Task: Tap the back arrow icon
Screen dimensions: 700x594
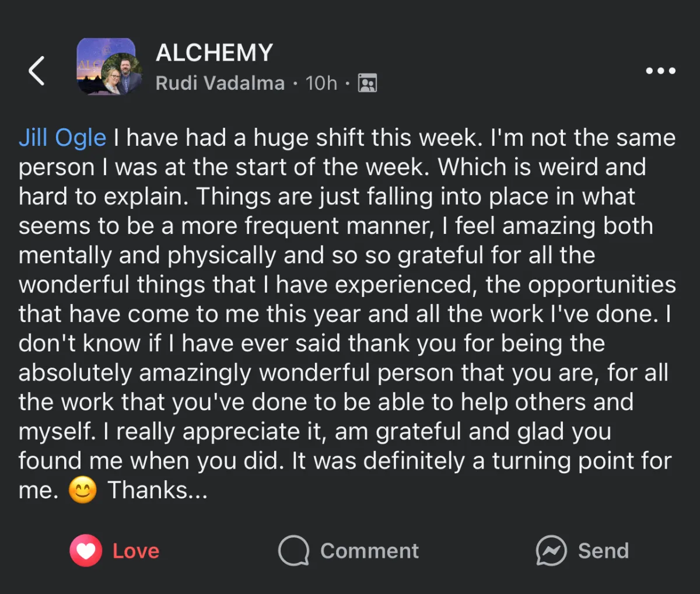Action: pos(36,71)
